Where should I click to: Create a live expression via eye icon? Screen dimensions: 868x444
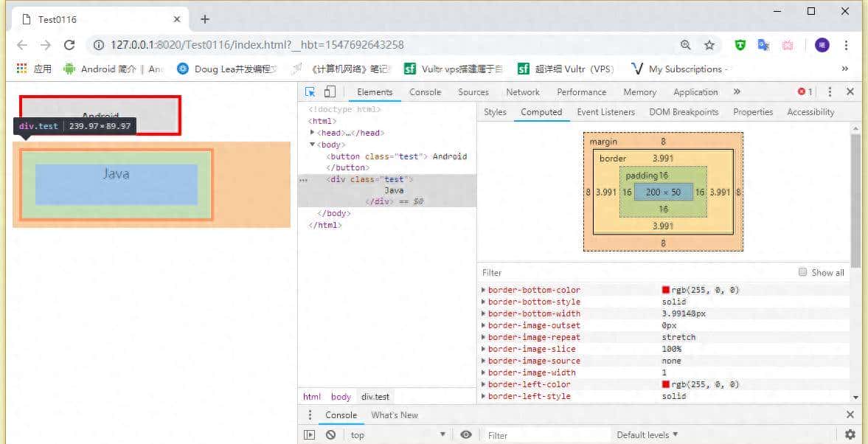point(465,435)
